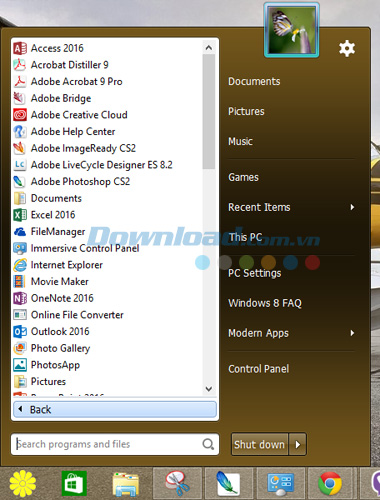
Task: Open FileManager app icon
Action: point(20,232)
